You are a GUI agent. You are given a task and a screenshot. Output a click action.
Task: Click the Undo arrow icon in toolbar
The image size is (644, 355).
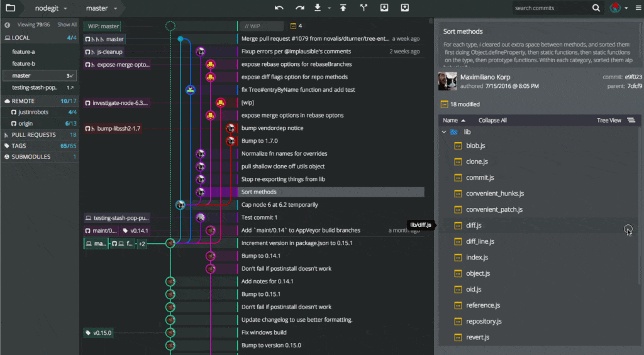(279, 8)
